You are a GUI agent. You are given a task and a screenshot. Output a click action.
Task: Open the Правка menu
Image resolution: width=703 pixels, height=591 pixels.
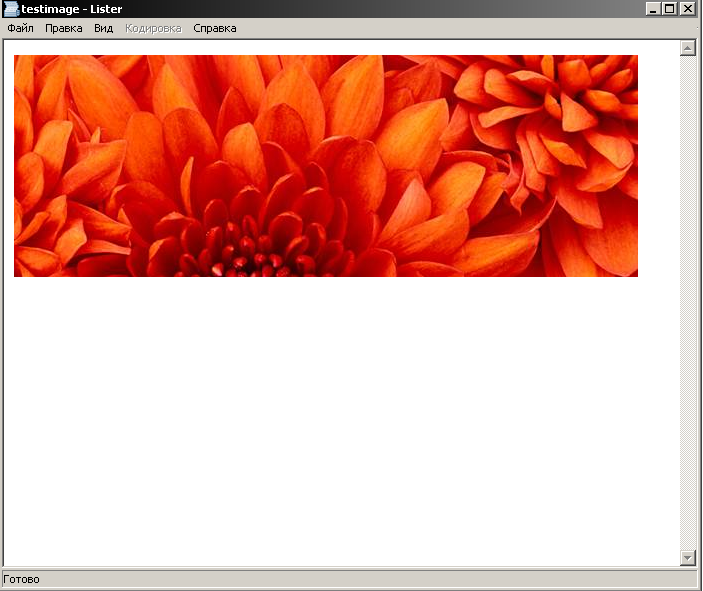pyautogui.click(x=64, y=28)
